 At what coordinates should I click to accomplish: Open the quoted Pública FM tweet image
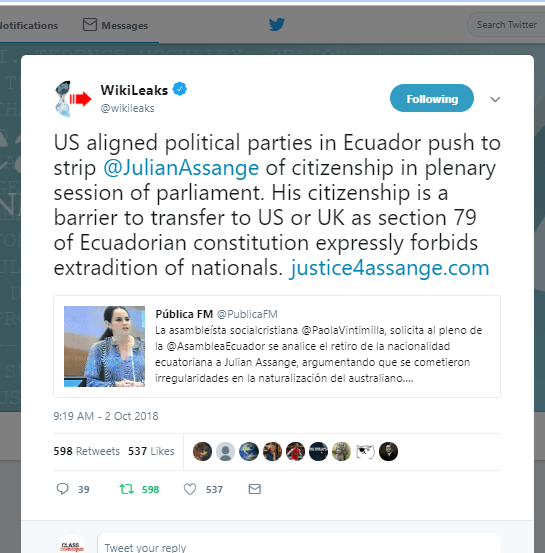point(104,346)
